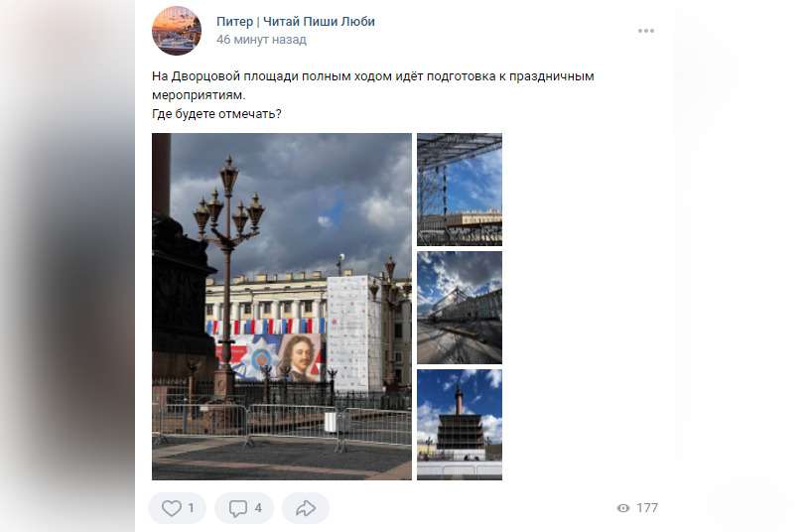Open the group's round avatar picture
The image size is (809, 532).
click(x=177, y=31)
